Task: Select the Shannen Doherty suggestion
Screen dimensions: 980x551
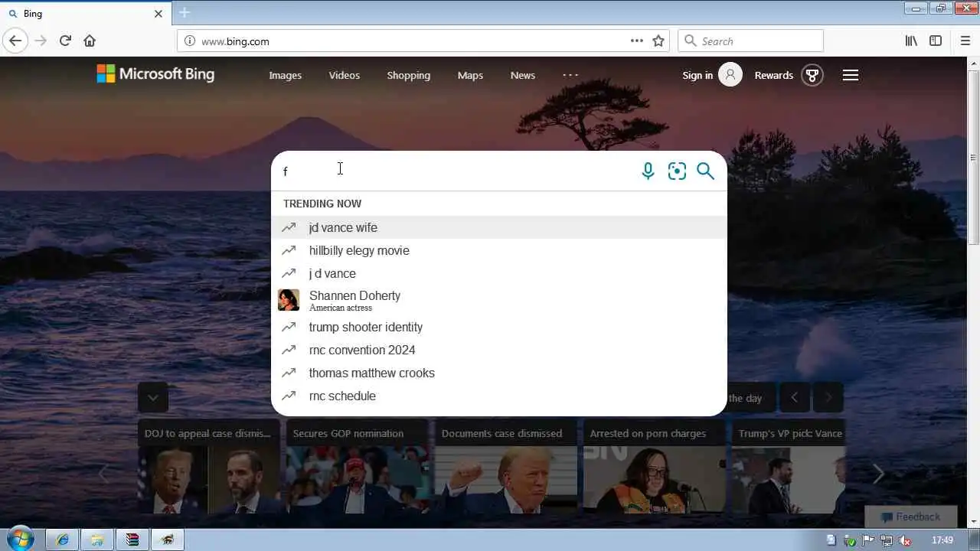Action: 498,300
